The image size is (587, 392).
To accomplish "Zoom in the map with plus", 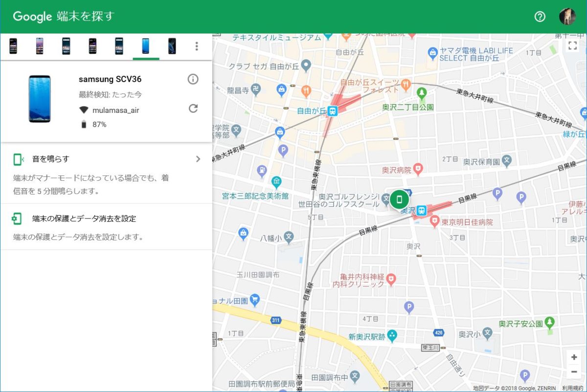I will coord(574,357).
